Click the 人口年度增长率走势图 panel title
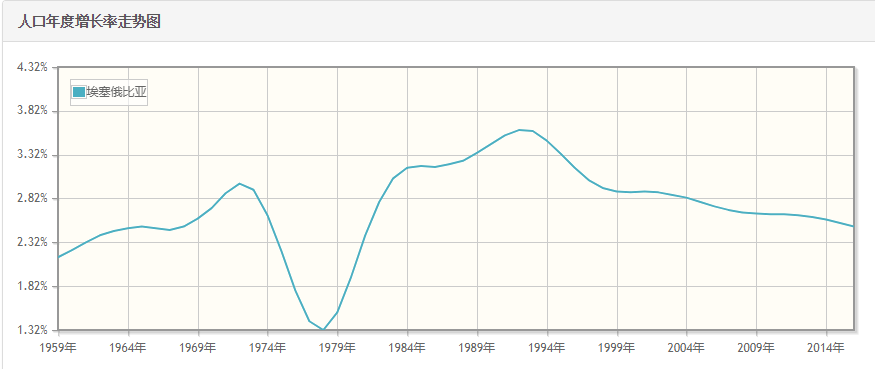The image size is (875, 369). [89, 22]
